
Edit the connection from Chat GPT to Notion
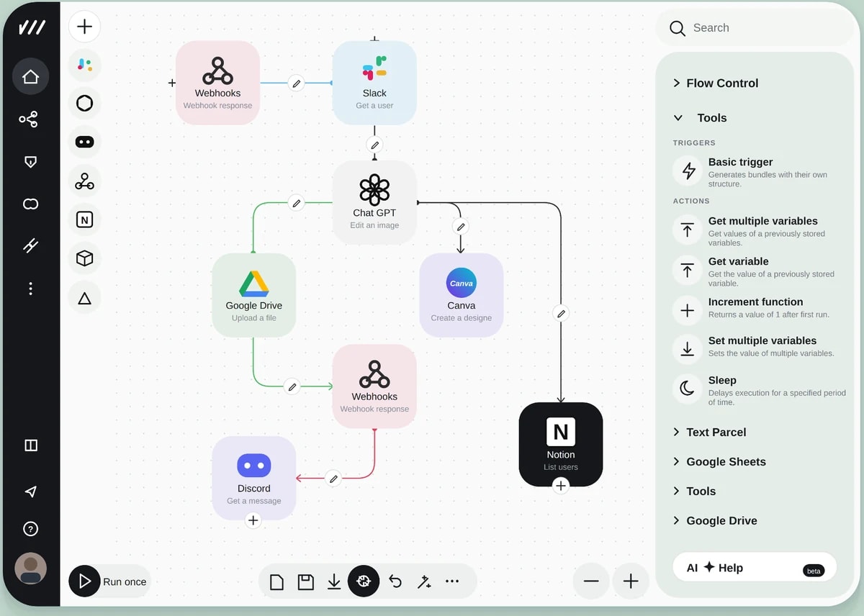click(561, 313)
